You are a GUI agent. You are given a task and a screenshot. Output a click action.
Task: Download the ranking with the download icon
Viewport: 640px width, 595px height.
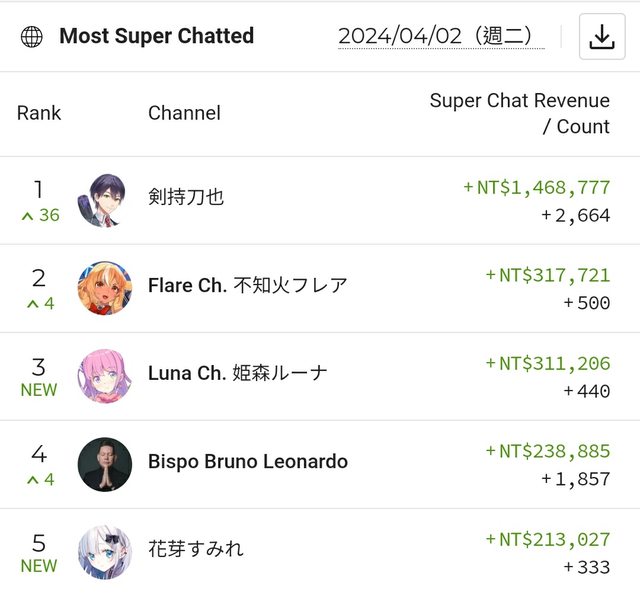pyautogui.click(x=601, y=37)
